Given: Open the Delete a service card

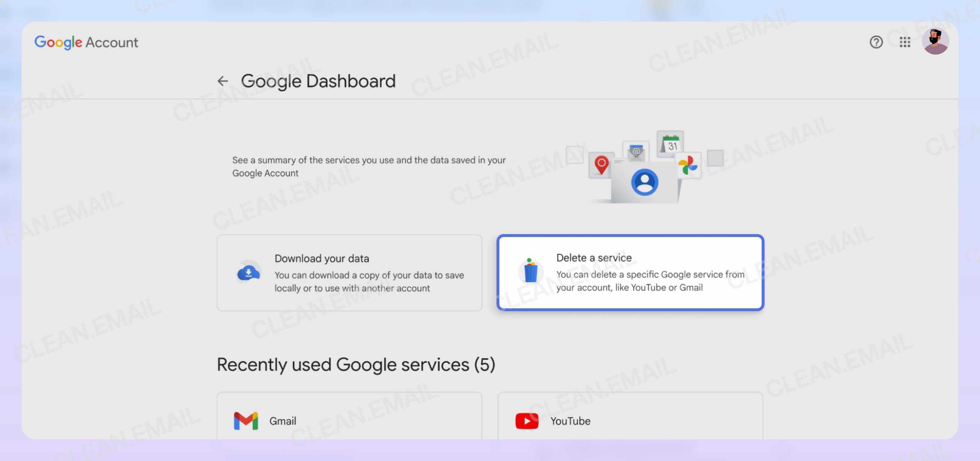Looking at the screenshot, I should [630, 272].
